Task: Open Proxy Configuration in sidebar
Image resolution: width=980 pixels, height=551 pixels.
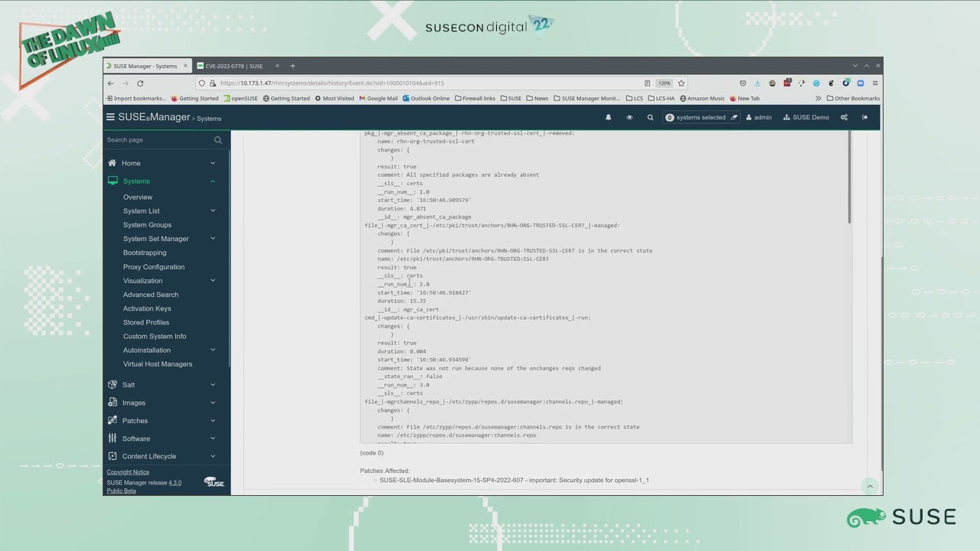Action: point(154,267)
